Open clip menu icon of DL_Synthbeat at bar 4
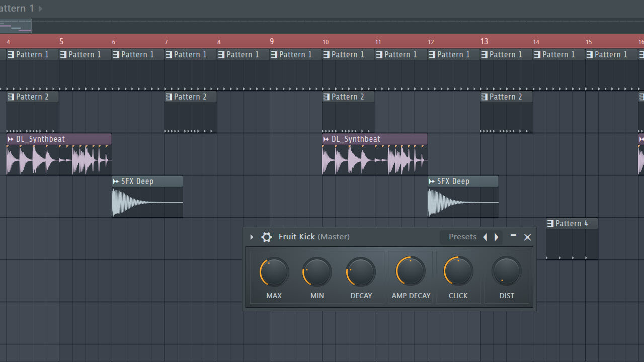The image size is (644, 362). click(11, 139)
